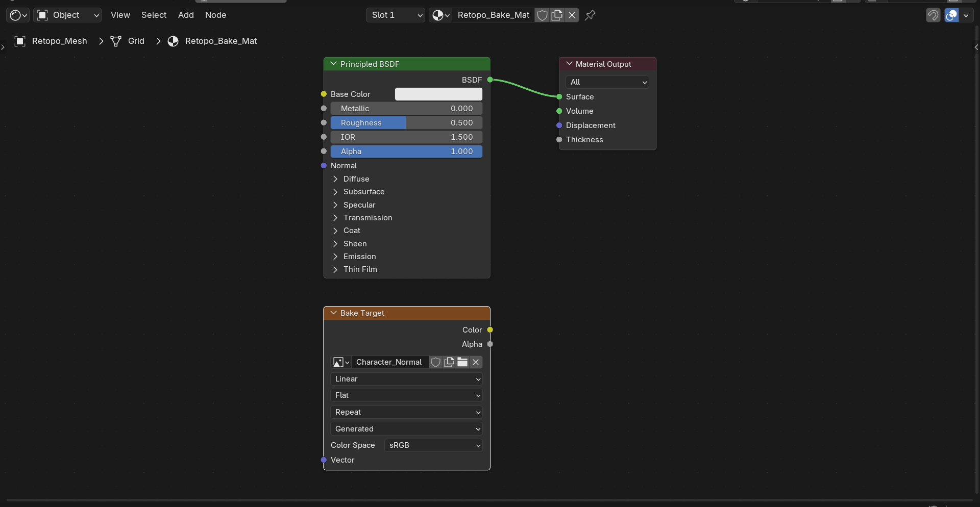Click Retopo_Bake_Mat in the breadcrumb
Image resolution: width=980 pixels, height=507 pixels.
[x=221, y=41]
